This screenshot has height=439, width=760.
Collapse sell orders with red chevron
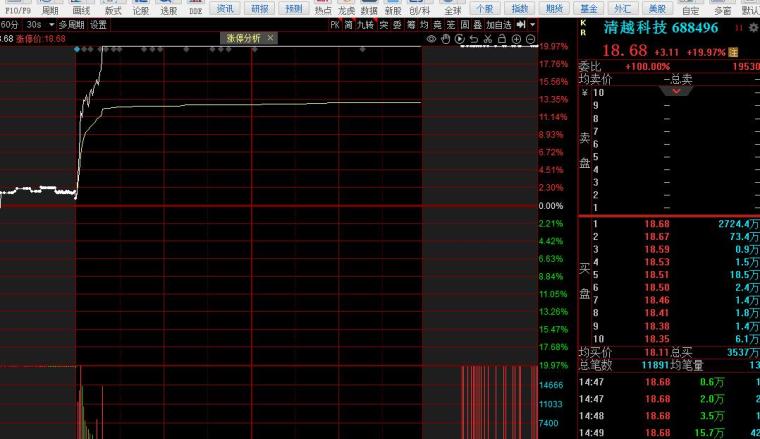[x=676, y=91]
